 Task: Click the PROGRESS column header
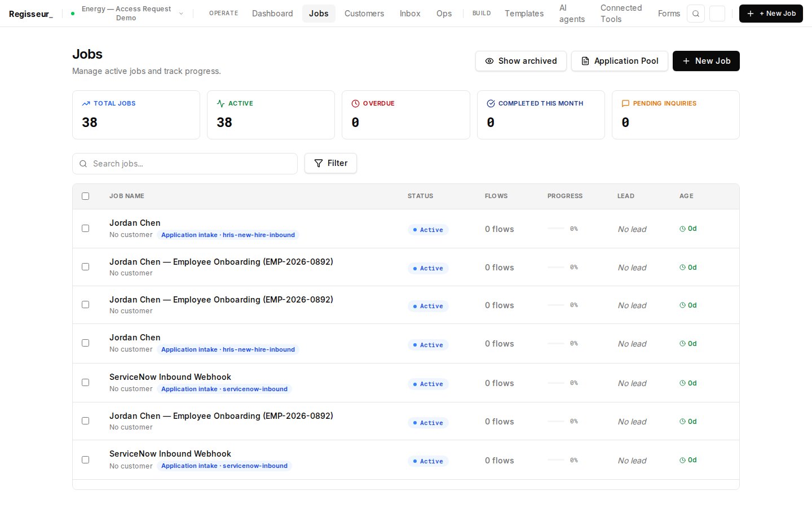coord(565,196)
